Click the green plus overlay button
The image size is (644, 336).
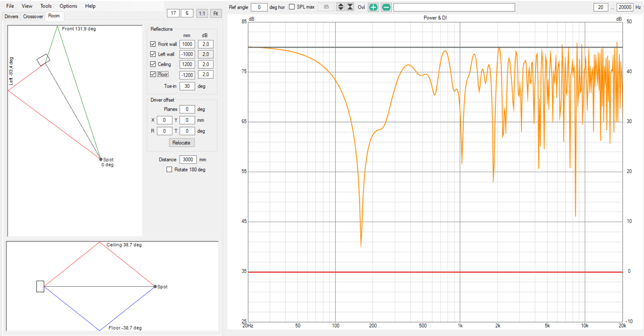pyautogui.click(x=373, y=7)
